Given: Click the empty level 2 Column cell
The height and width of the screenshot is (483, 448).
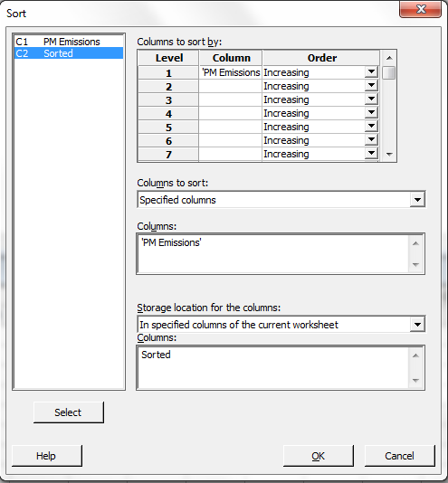Looking at the screenshot, I should tap(231, 86).
